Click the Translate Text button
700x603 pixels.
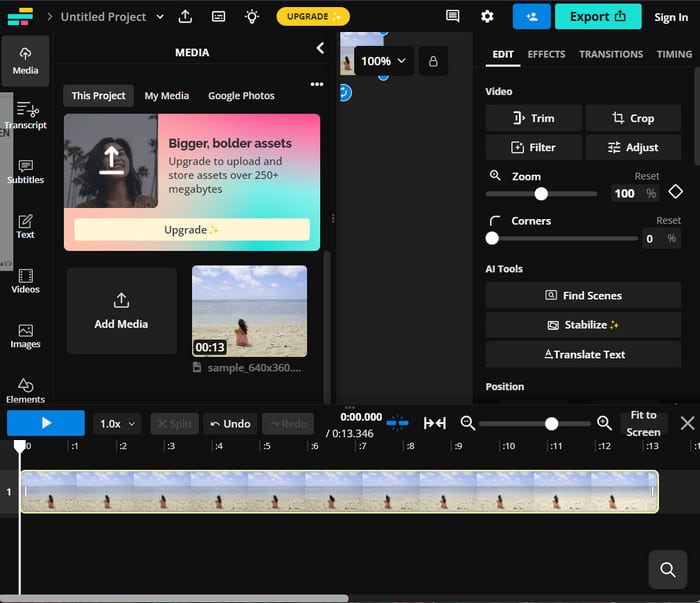click(583, 354)
